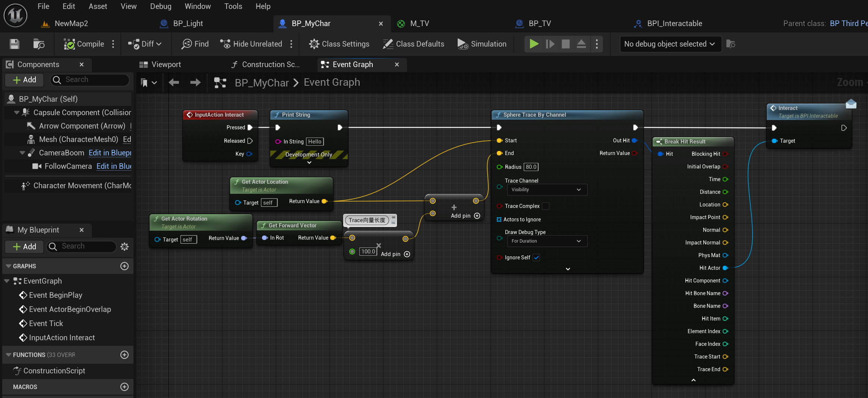Screen dimensions: 868x398
Task: Click the Components search field
Action: tap(90, 80)
